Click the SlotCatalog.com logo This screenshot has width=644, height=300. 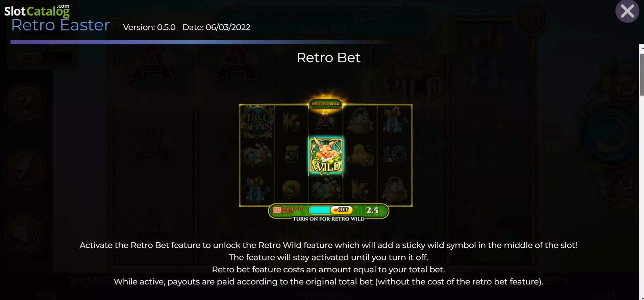coord(37,10)
